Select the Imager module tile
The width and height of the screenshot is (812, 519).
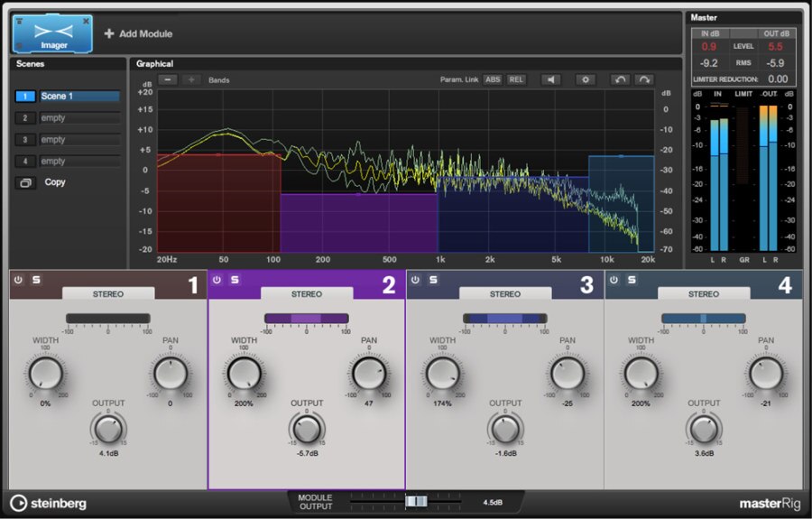click(52, 33)
